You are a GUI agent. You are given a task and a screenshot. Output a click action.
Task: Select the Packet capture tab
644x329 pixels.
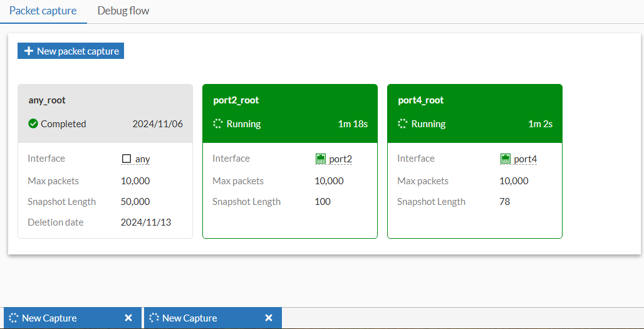point(43,11)
